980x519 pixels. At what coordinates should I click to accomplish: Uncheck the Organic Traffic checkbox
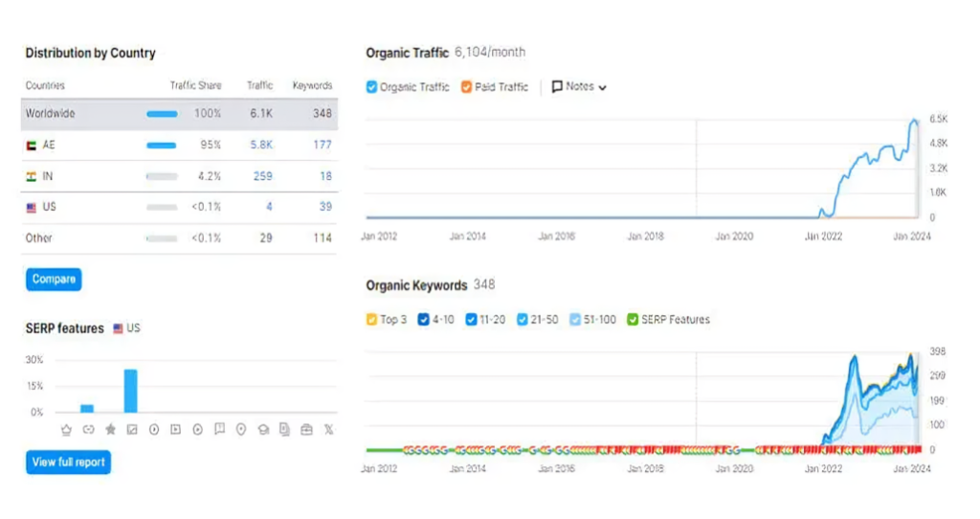372,87
